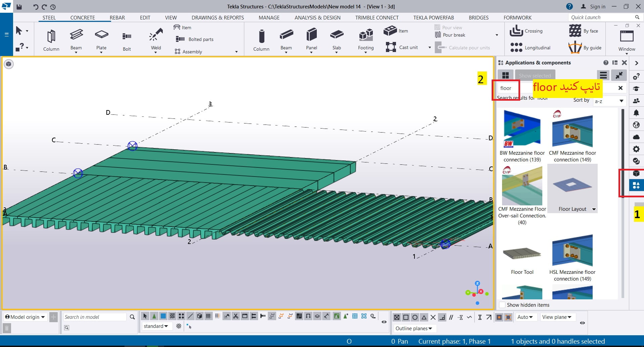Select the steel Column tool

click(51, 40)
